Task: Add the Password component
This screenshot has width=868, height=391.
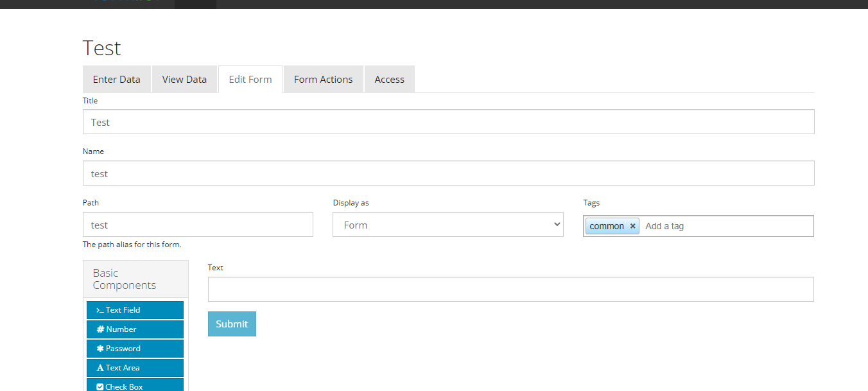Action: click(135, 349)
